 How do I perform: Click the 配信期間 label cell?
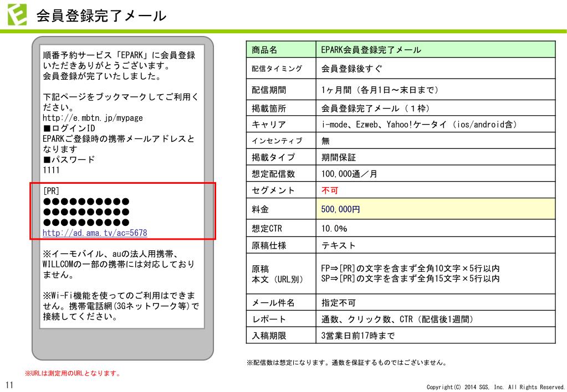point(281,90)
